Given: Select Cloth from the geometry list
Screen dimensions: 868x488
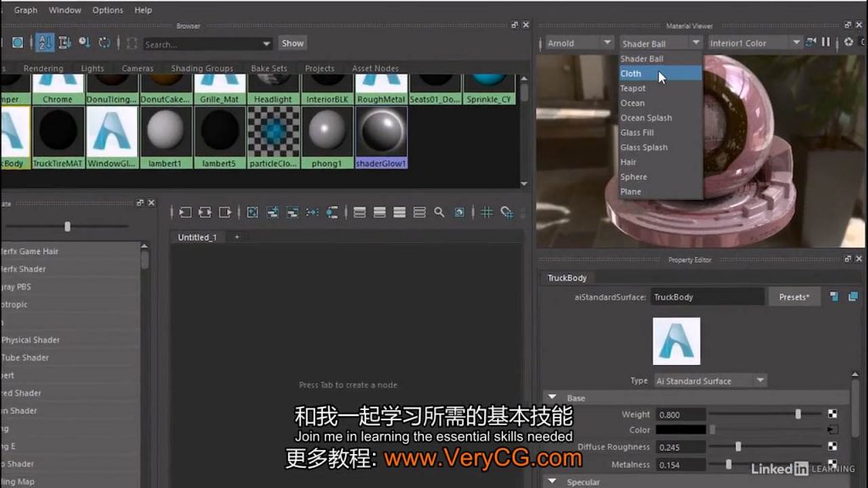Looking at the screenshot, I should pos(660,73).
